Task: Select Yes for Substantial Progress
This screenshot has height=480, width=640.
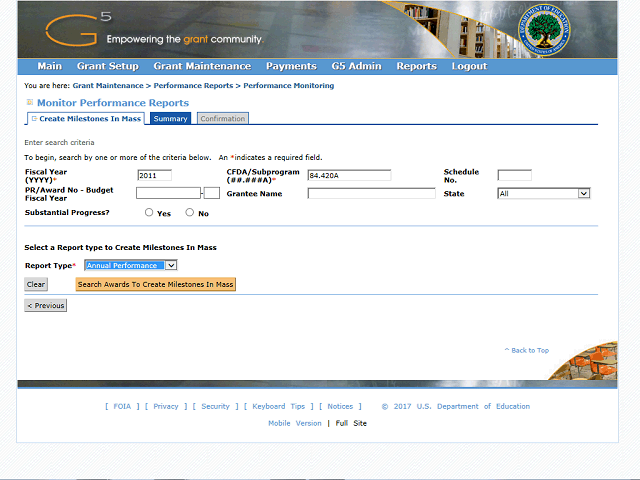Action: click(x=149, y=212)
